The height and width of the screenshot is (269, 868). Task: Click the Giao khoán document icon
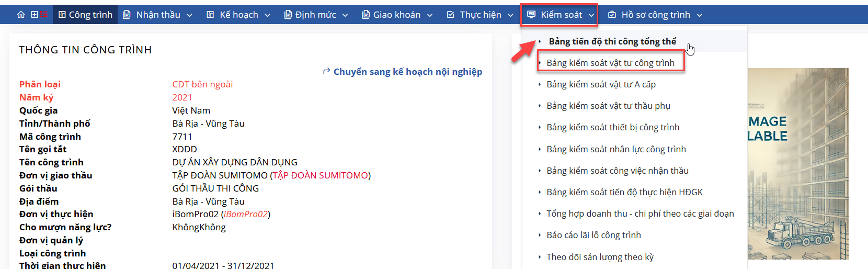[x=366, y=15]
